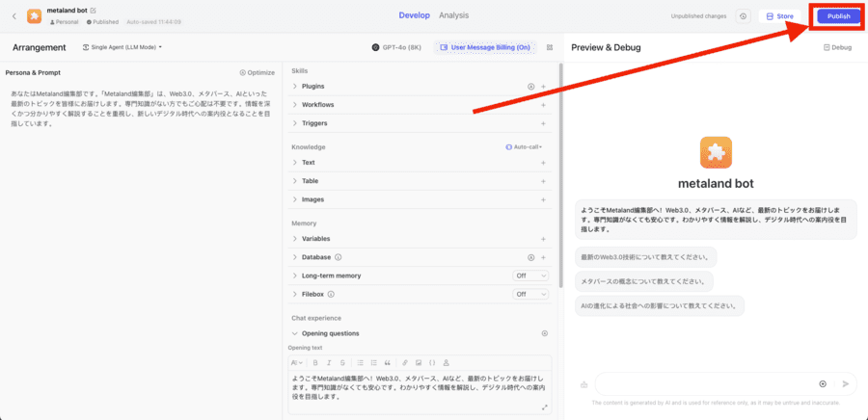Add Table knowledge with the plus icon
Screen dimensions: 868x420
543,181
